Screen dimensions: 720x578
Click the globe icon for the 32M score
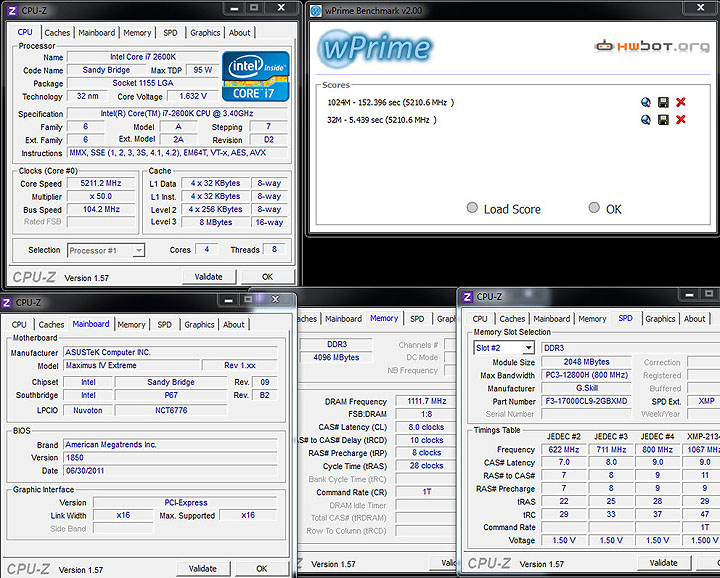tap(646, 120)
